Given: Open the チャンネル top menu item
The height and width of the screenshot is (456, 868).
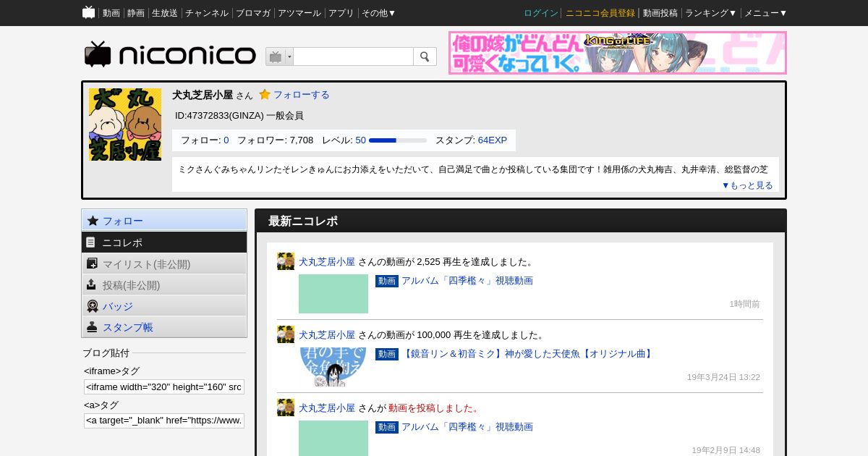Looking at the screenshot, I should click(x=207, y=13).
